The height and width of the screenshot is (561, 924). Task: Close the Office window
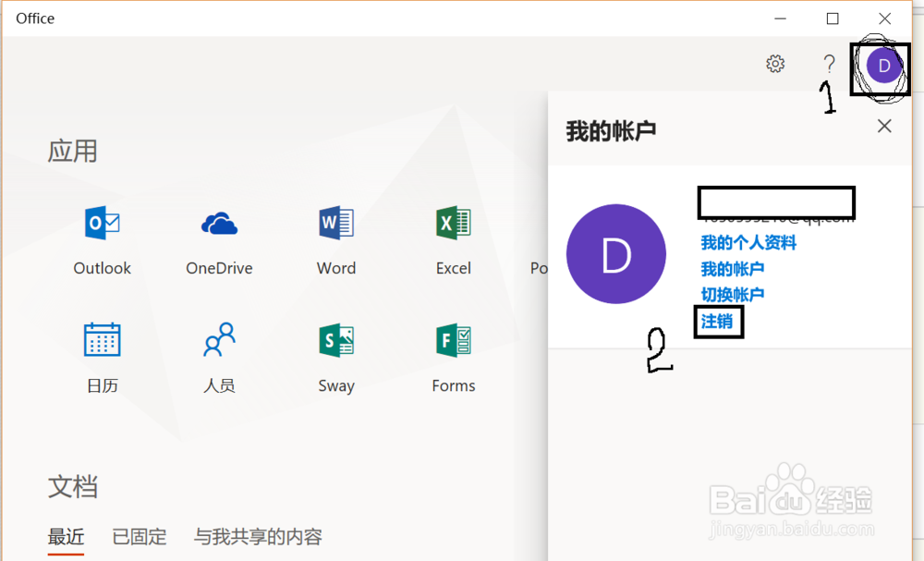click(884, 18)
